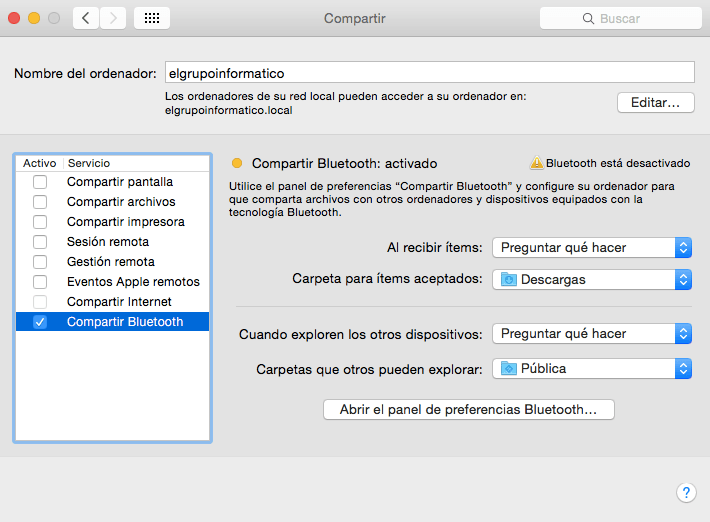Screen dimensions: 710x522
Task: Select Gestión remota service row
Action: coord(112,262)
